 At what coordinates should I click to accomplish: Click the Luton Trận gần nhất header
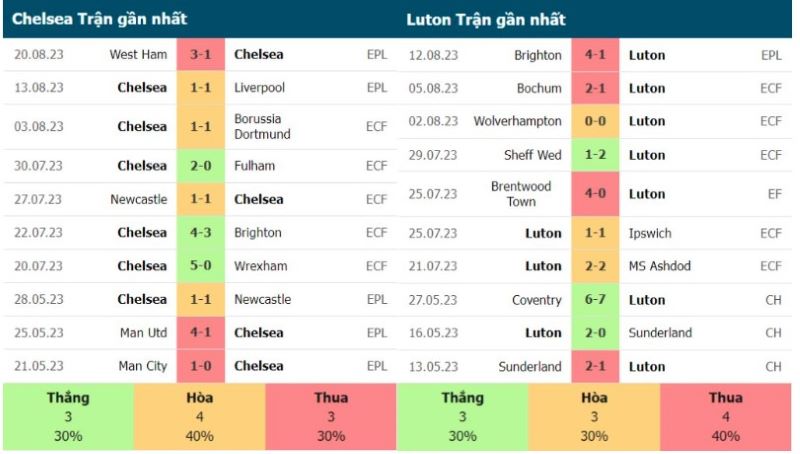tap(487, 19)
